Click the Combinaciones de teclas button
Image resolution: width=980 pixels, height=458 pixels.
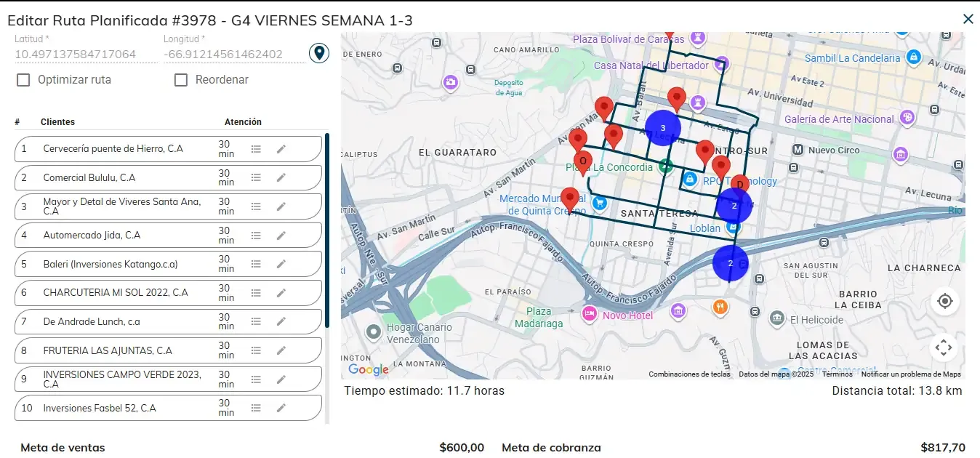(689, 374)
